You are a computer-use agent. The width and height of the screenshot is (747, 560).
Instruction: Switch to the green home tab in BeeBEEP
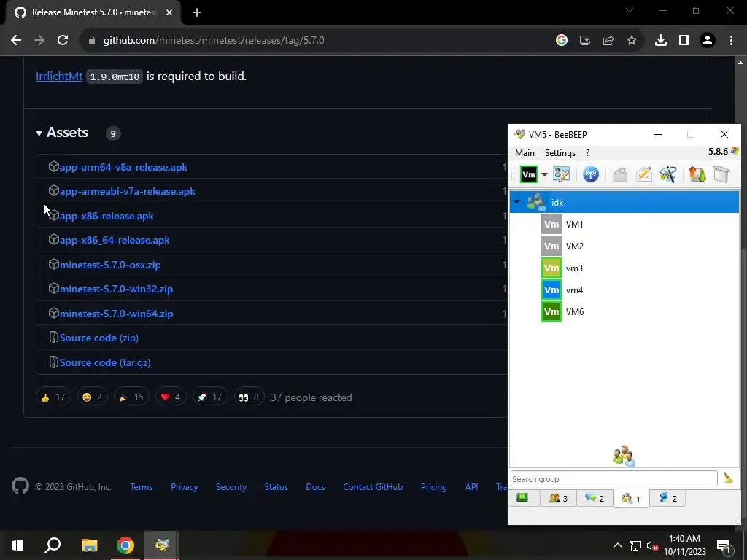[x=522, y=498]
